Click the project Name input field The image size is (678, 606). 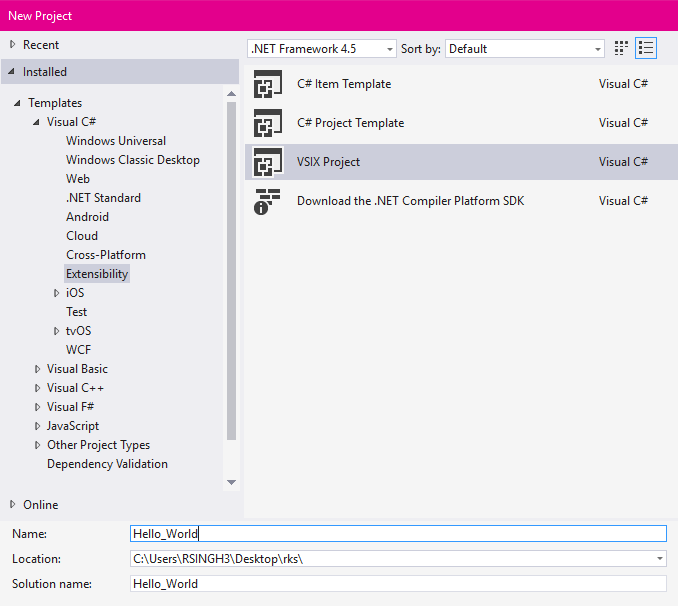pyautogui.click(x=398, y=533)
